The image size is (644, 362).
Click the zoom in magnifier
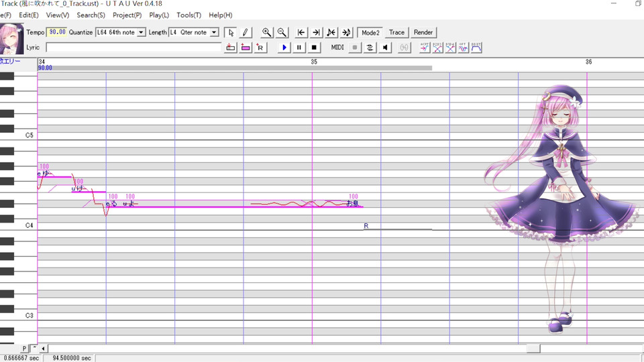(266, 32)
